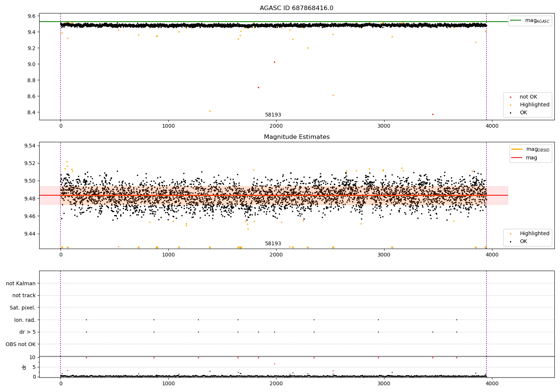Click the 'Sat. pixel.' row label
The width and height of the screenshot is (560, 392).
tap(23, 308)
